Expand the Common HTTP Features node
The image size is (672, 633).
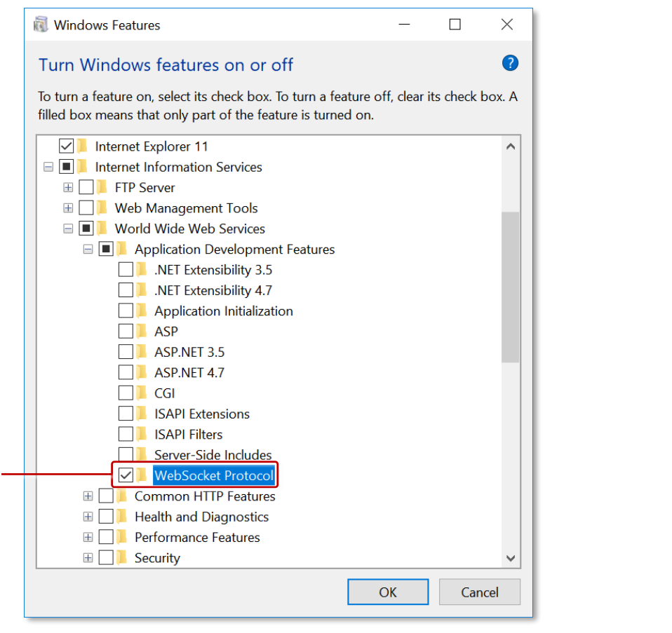click(x=88, y=496)
